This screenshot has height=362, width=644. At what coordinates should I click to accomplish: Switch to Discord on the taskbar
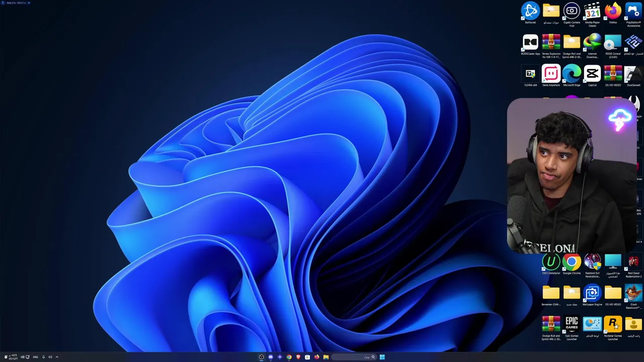click(x=271, y=357)
